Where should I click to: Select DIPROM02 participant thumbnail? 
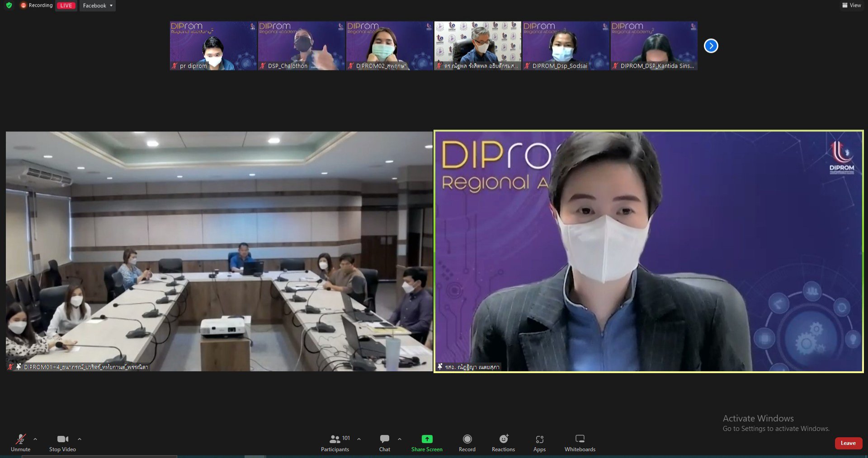(x=389, y=46)
